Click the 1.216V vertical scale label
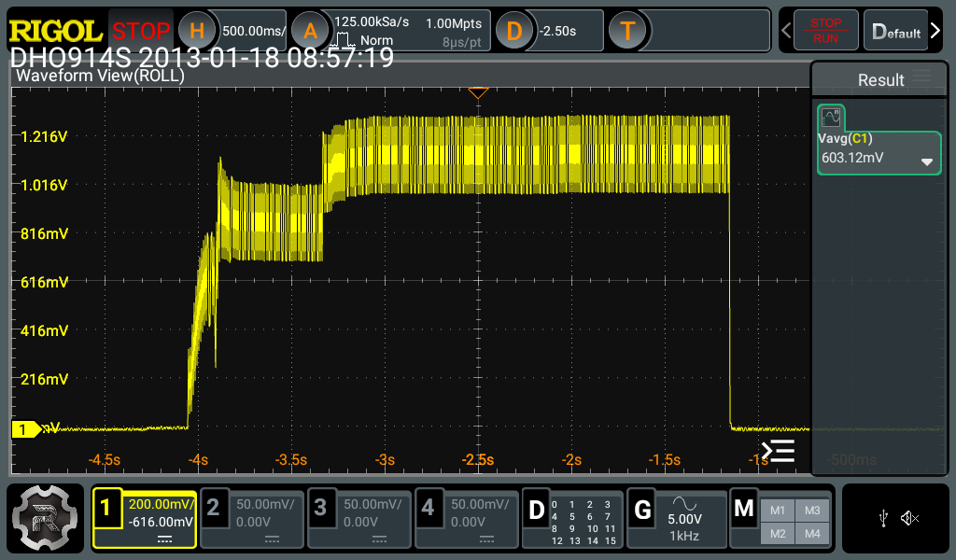Viewport: 956px width, 560px height. pyautogui.click(x=44, y=136)
